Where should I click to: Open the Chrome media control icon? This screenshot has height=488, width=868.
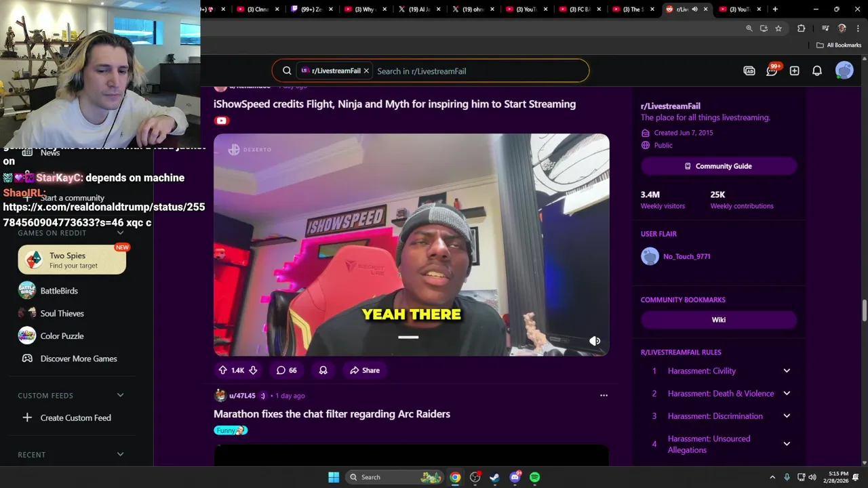(x=825, y=28)
